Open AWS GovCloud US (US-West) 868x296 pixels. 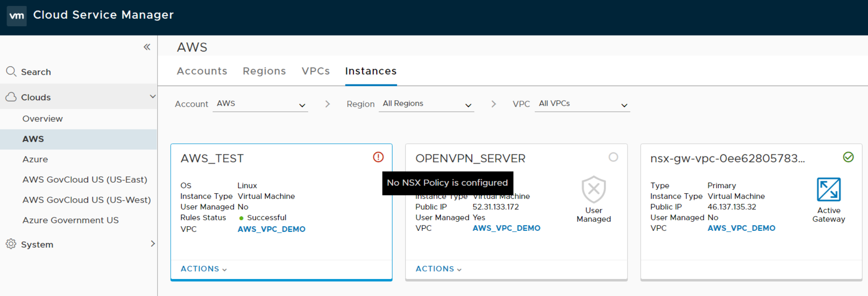click(x=78, y=200)
